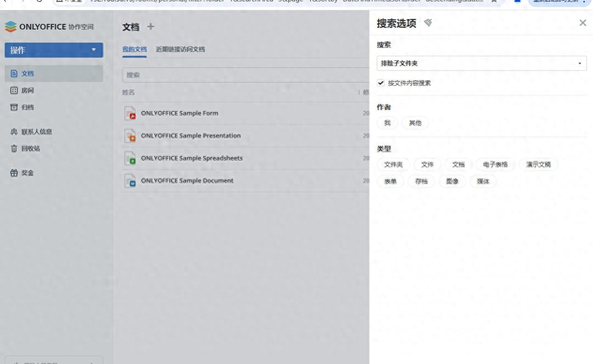The height and width of the screenshot is (364, 593).
Task: Click the ONLYOFFICE Sample Form file icon
Action: coord(130,113)
